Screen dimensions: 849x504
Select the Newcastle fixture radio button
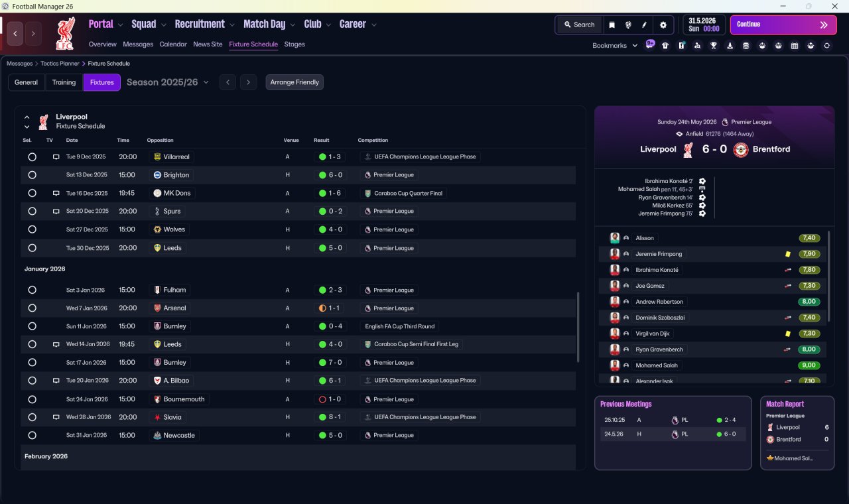[32, 436]
